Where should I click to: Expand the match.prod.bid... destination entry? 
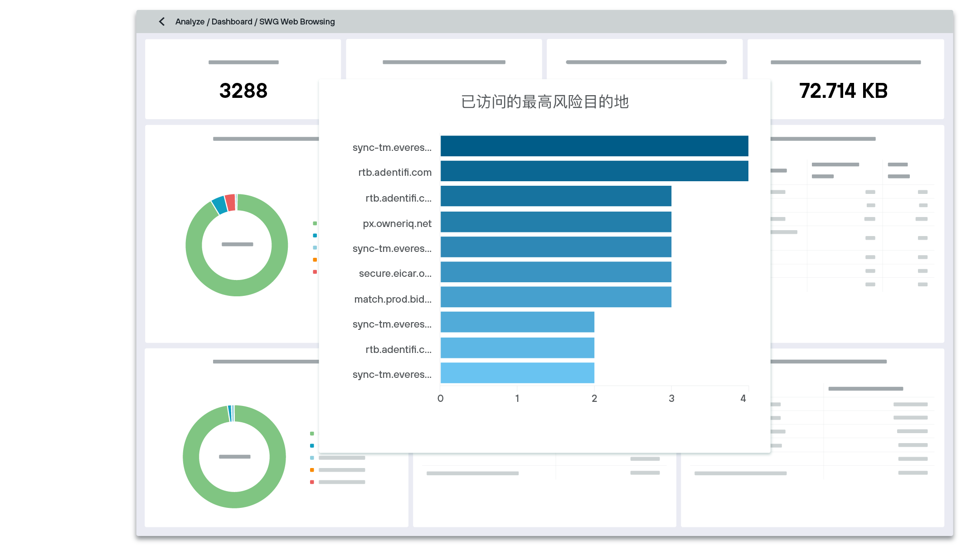tap(392, 299)
